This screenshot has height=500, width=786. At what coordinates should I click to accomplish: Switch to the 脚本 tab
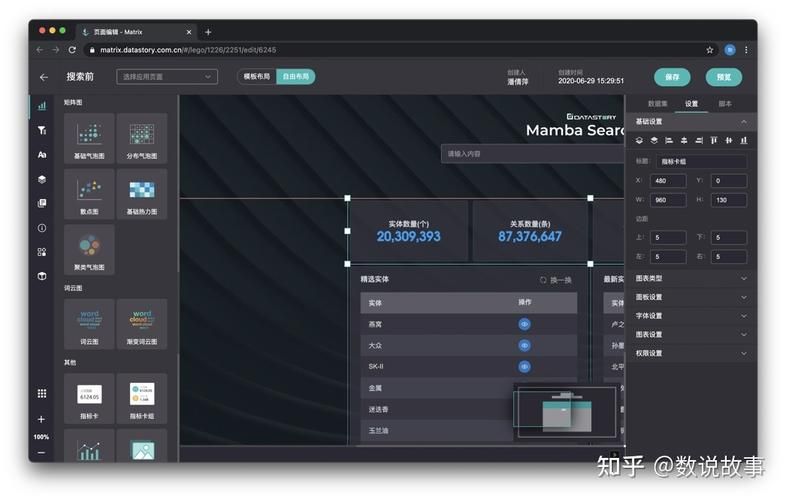(x=725, y=104)
